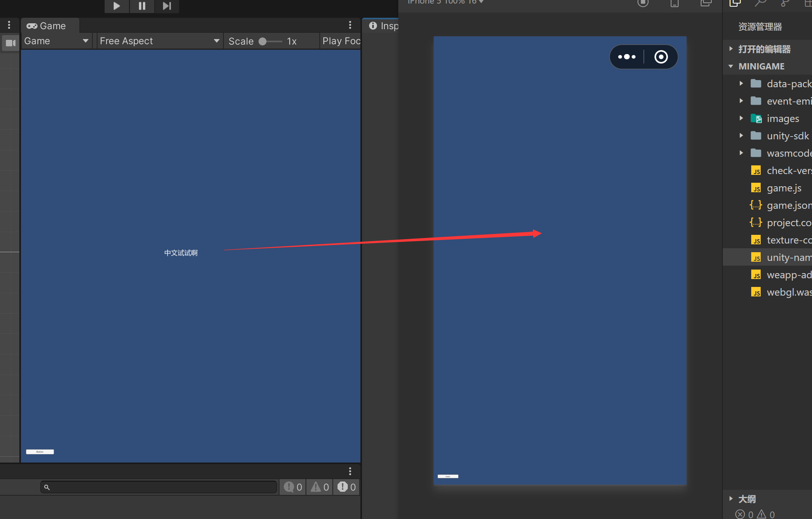812x519 pixels.
Task: Toggle the console info message filter
Action: [x=293, y=487]
